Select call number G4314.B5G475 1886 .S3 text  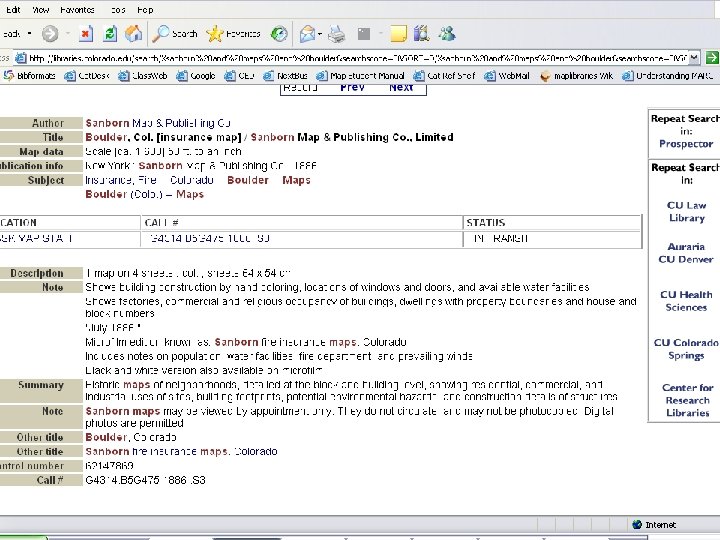(x=146, y=480)
